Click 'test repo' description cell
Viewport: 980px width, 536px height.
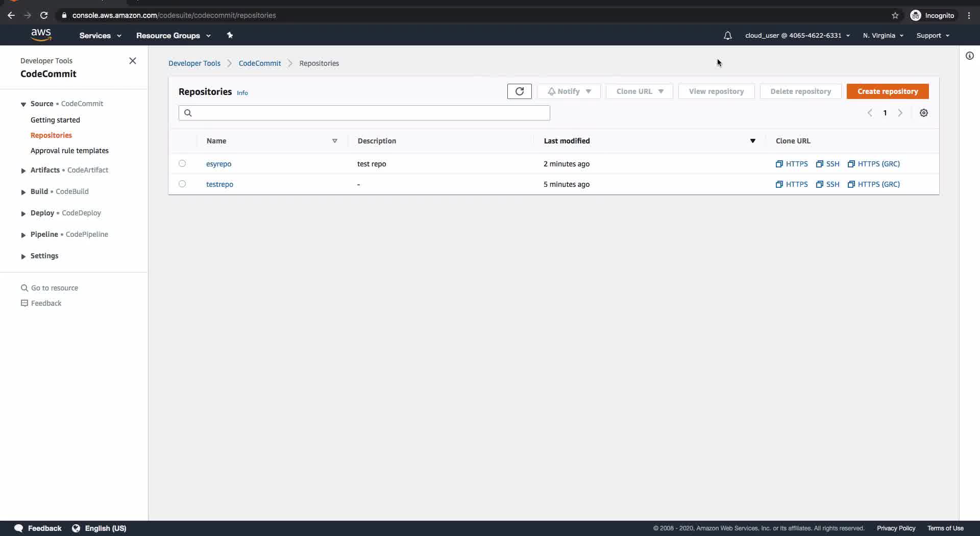372,164
